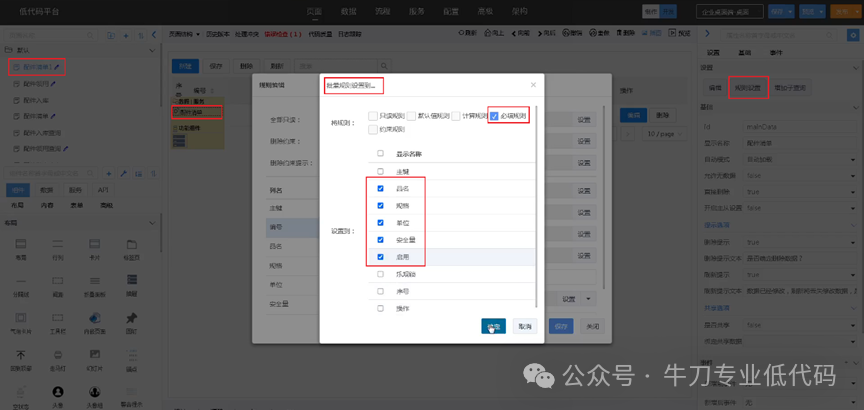Screen dimensions: 864x410
Task: Open the 10 / page size dropdown
Action: [x=666, y=133]
